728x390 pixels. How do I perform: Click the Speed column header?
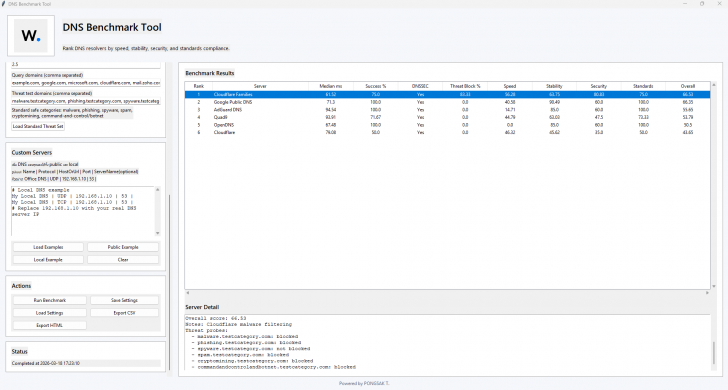[510, 86]
